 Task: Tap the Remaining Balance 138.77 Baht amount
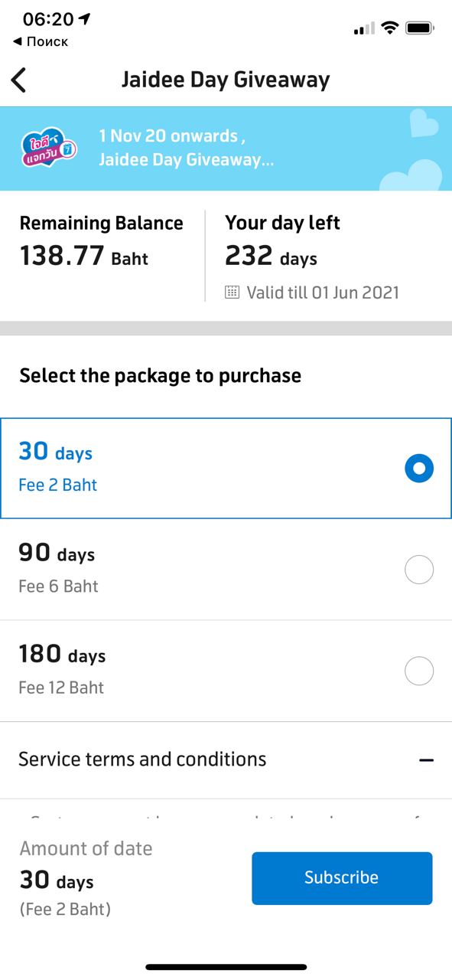(x=84, y=256)
